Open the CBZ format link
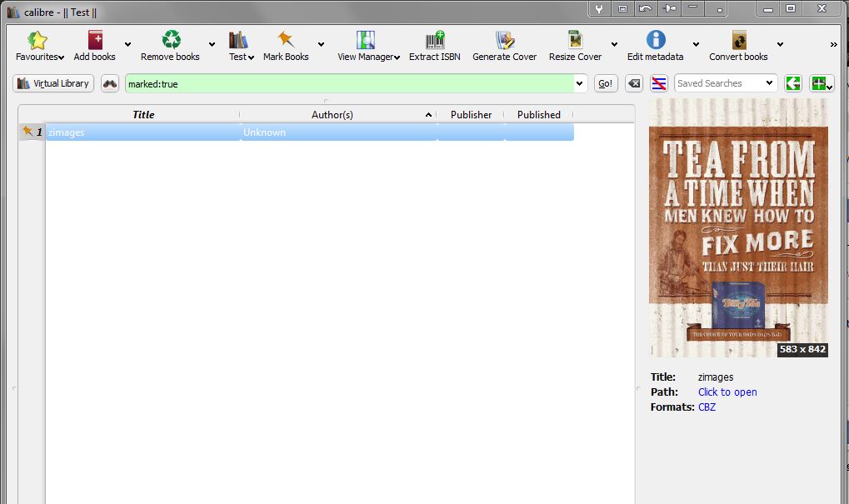849x504 pixels. pos(707,407)
